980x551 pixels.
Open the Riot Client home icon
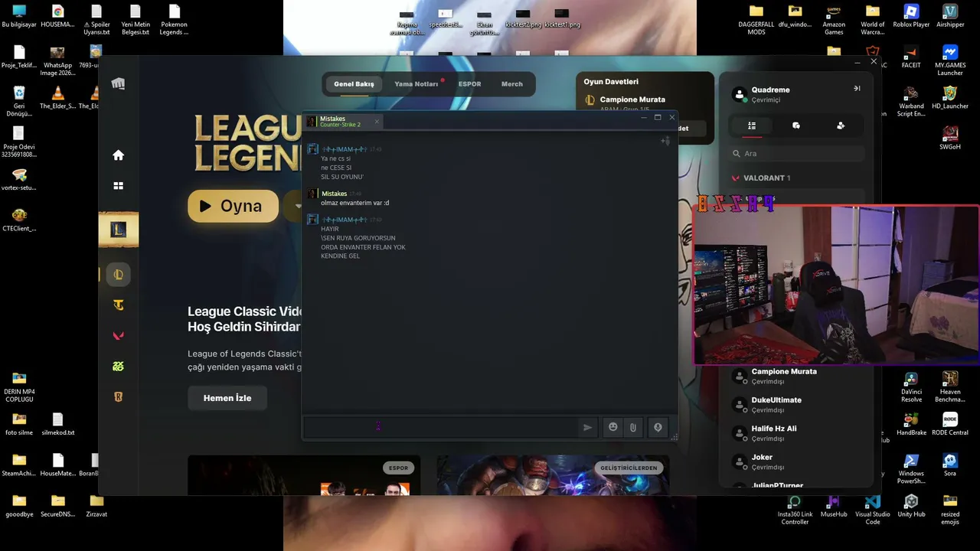pos(118,155)
